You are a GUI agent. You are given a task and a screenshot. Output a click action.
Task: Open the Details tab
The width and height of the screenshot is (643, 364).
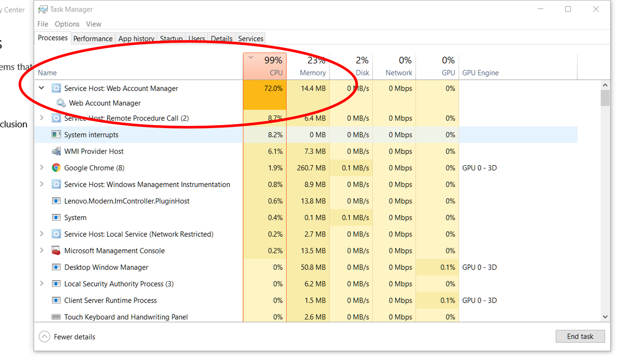coord(222,38)
